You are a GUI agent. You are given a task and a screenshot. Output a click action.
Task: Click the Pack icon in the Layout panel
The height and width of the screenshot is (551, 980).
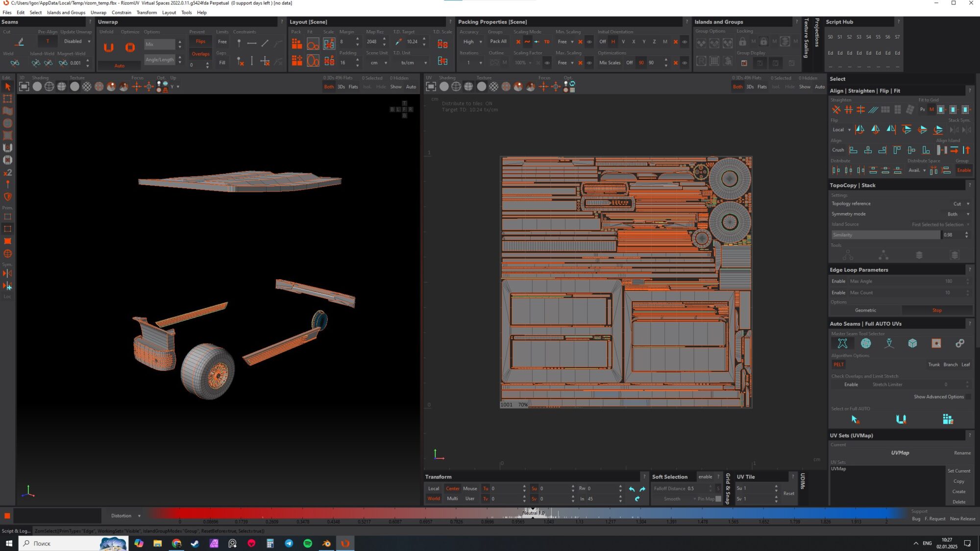point(296,44)
